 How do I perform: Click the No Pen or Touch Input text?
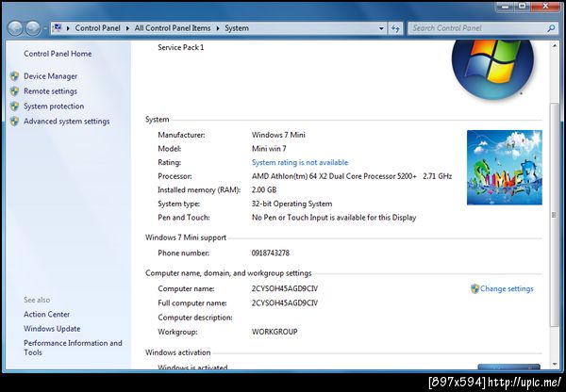coord(334,218)
